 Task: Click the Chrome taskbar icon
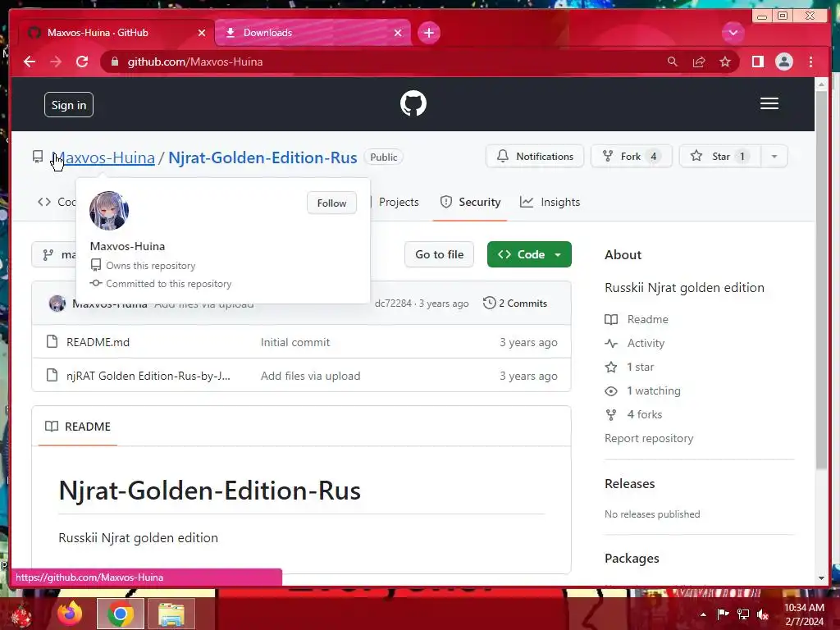pos(121,614)
